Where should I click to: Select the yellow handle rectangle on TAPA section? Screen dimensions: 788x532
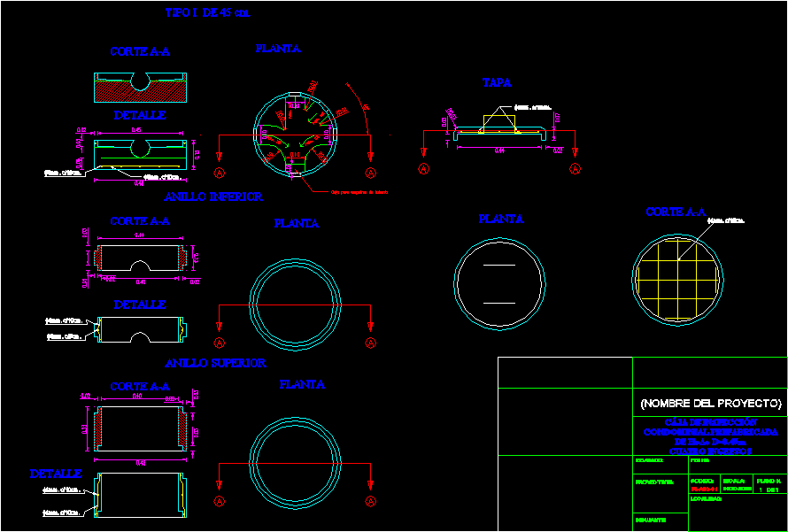point(499,124)
